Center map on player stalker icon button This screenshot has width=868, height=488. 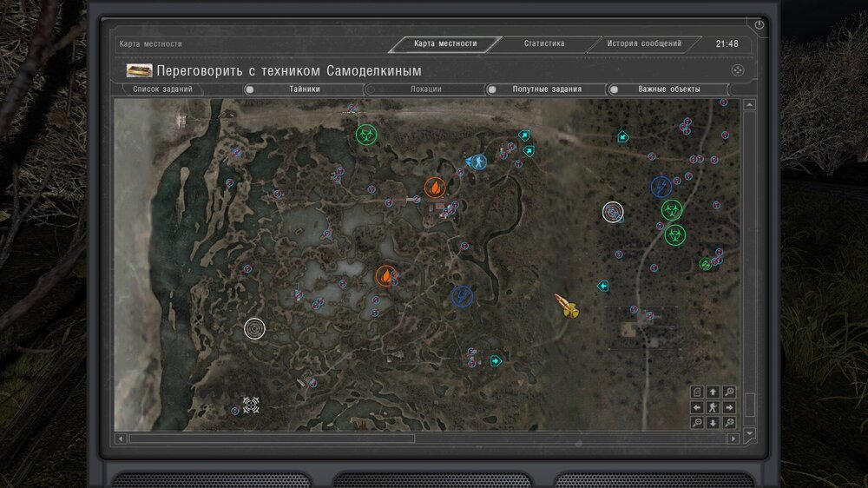713,407
